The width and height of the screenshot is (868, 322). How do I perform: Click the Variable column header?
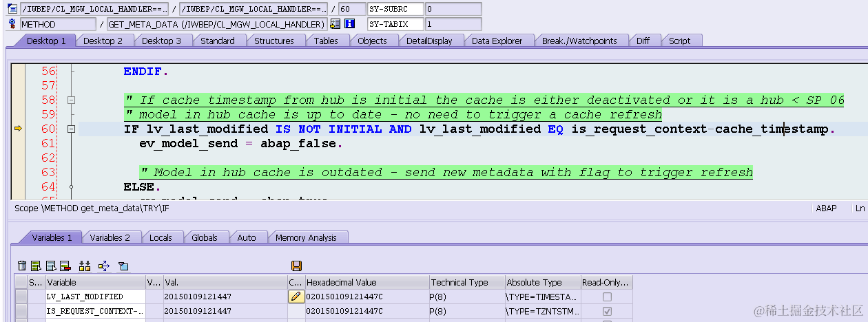95,282
